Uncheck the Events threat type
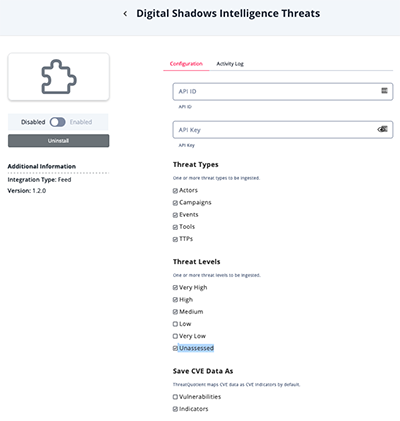 (x=175, y=215)
